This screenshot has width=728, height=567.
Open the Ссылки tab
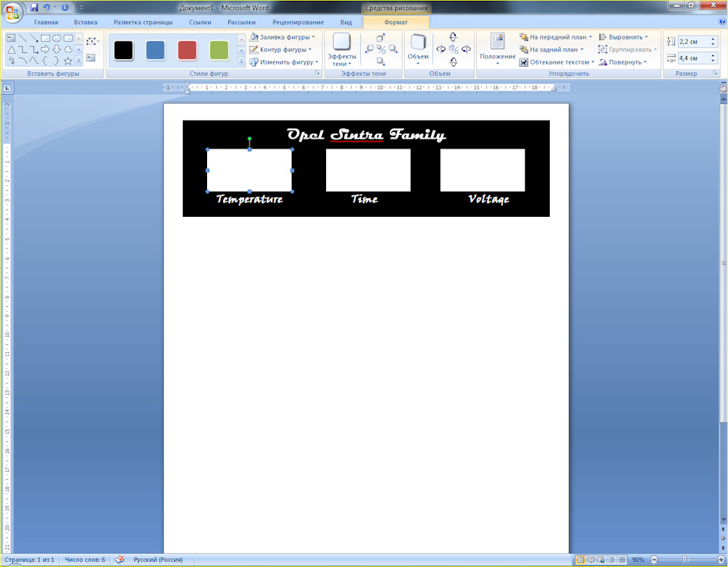200,22
